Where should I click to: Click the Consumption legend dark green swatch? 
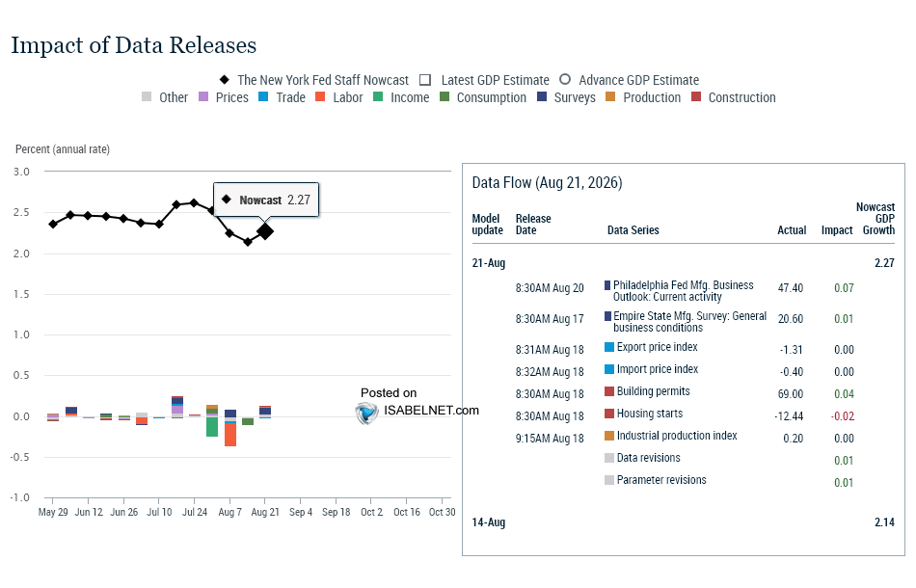click(x=445, y=96)
